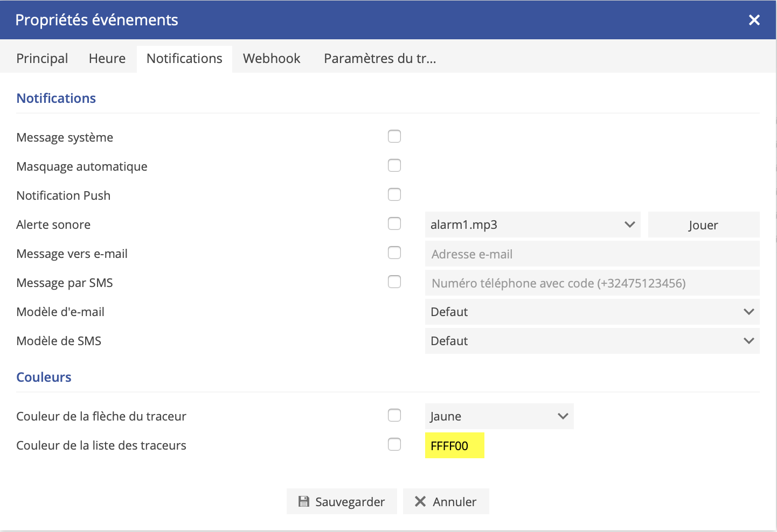
Task: Toggle Couleur de la flèche du traceur checkbox
Action: [x=394, y=415]
